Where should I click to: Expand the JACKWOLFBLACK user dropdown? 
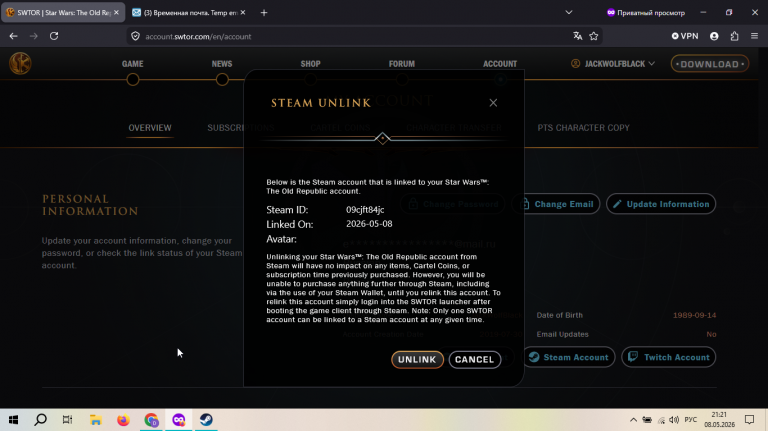[x=613, y=64]
